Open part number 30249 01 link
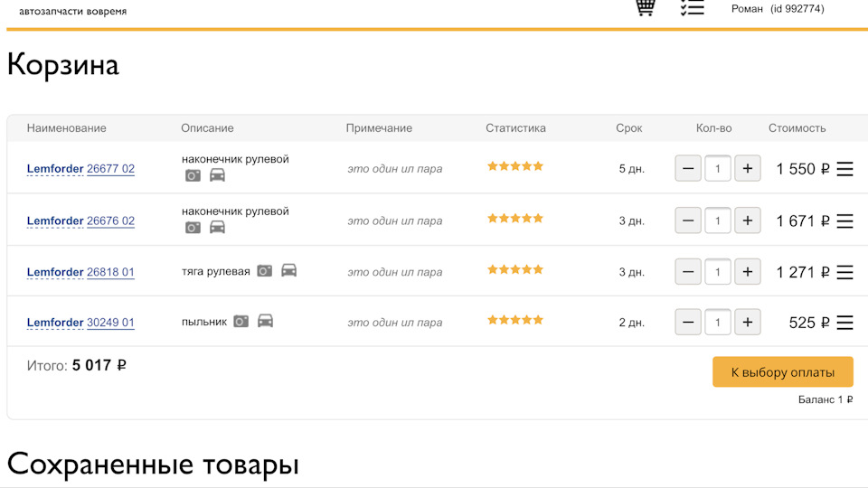Image resolution: width=868 pixels, height=488 pixels. click(x=110, y=323)
